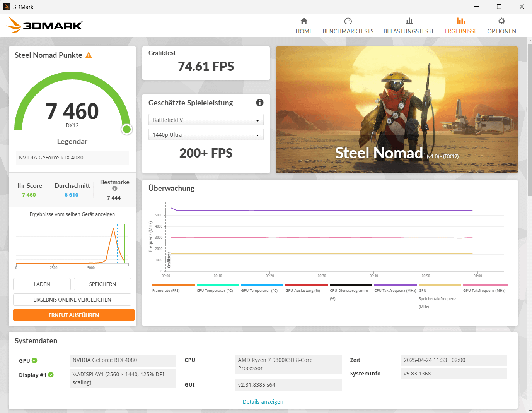532x413 pixels.
Task: Click Ergebnisse vom selben Gerät anzeigen
Action: [72, 214]
